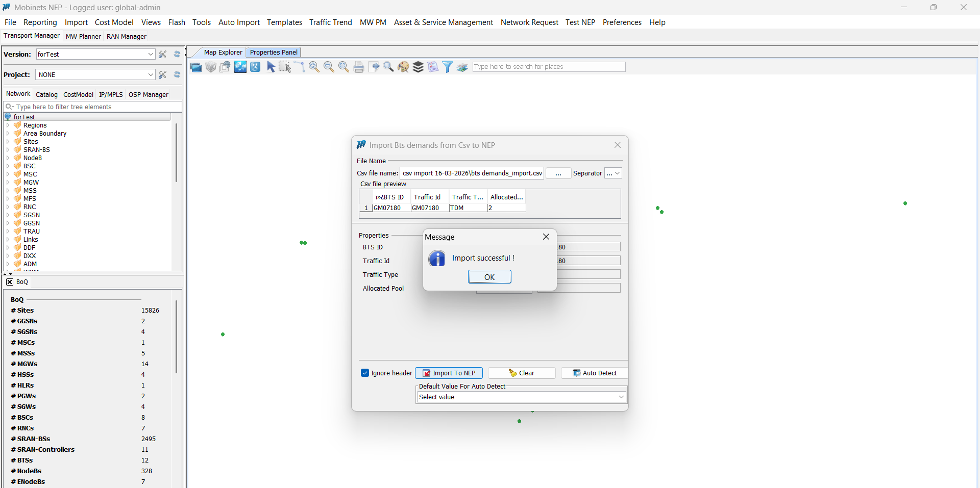Click the search for places field
Viewport: 980px width, 488px height.
[548, 67]
